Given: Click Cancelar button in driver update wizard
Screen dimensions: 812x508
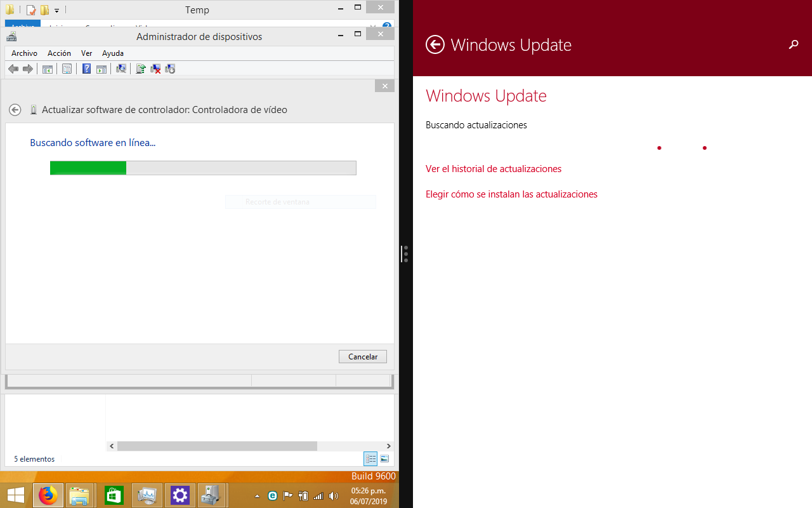Looking at the screenshot, I should (363, 357).
